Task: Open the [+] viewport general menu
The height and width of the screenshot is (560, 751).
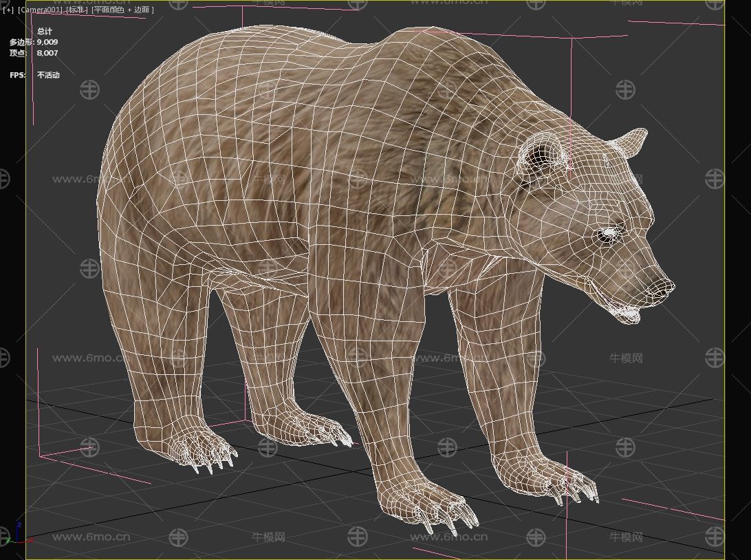Action: click(x=8, y=10)
